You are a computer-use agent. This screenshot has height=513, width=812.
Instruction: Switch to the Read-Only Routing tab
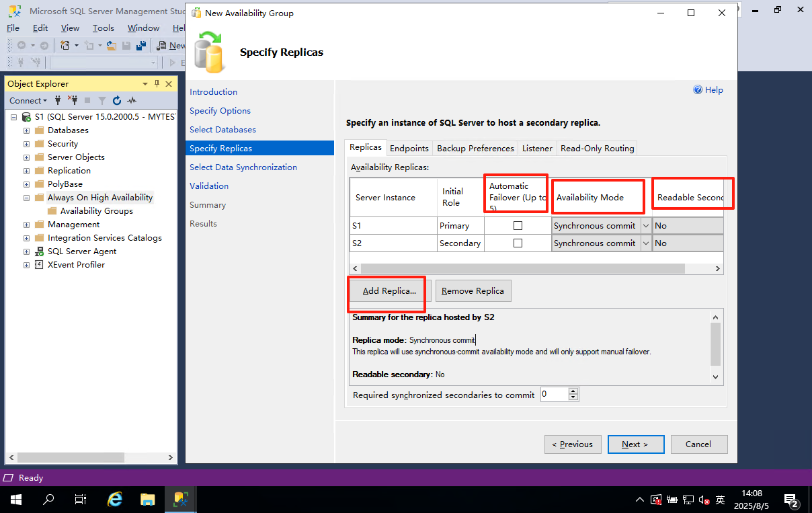point(597,148)
